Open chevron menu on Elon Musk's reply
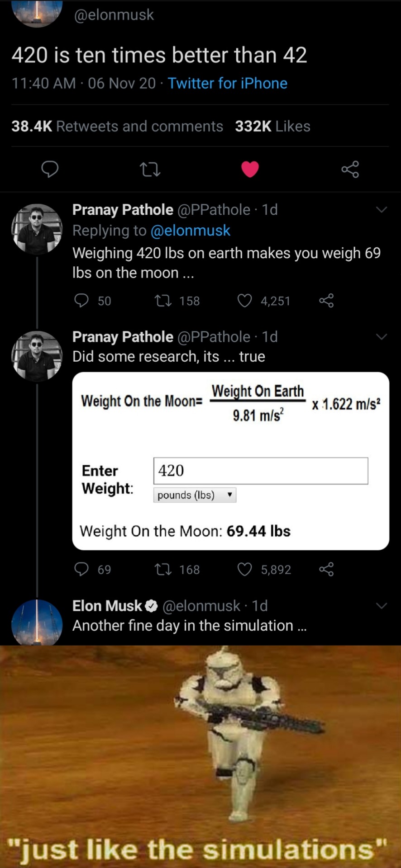Viewport: 401px width, 868px height. (x=382, y=606)
